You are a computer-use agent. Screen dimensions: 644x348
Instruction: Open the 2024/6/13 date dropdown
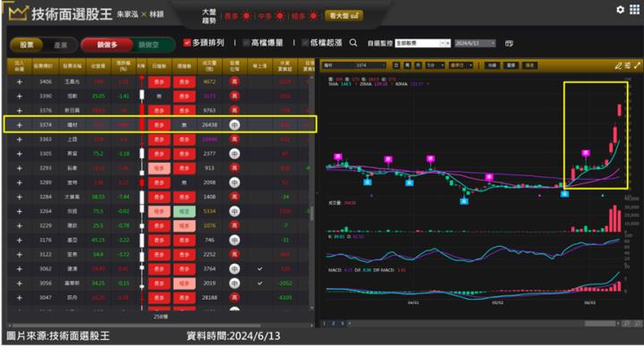coord(475,43)
